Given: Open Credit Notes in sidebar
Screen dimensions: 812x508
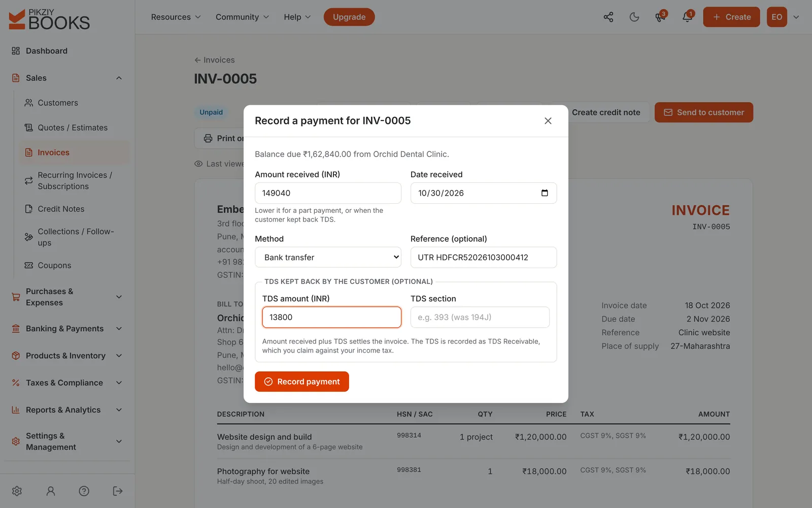Looking at the screenshot, I should tap(74, 209).
